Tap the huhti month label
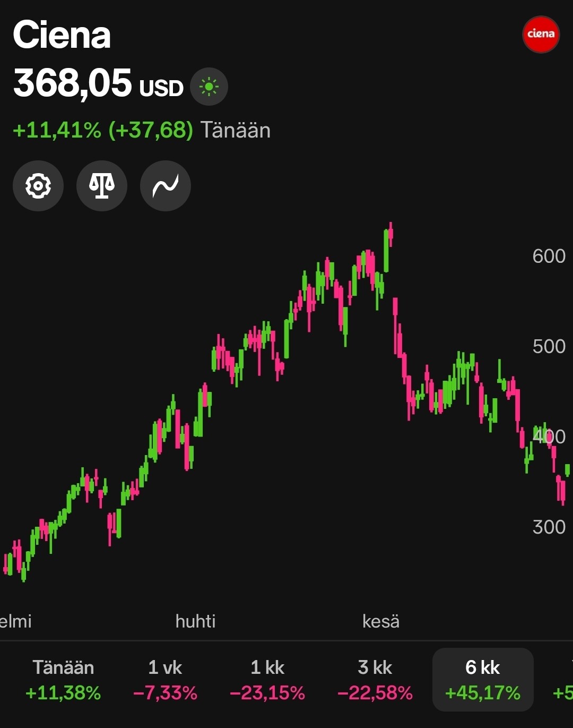Viewport: 573px width, 728px height. coord(195,621)
